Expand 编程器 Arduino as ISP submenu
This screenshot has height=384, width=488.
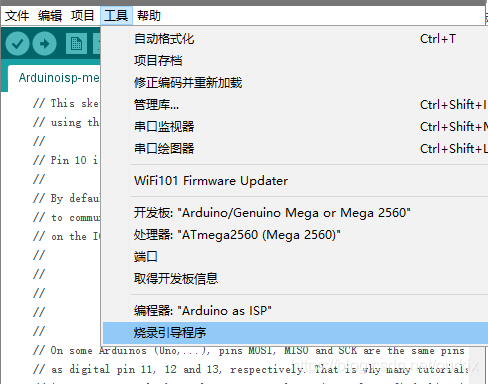295,311
